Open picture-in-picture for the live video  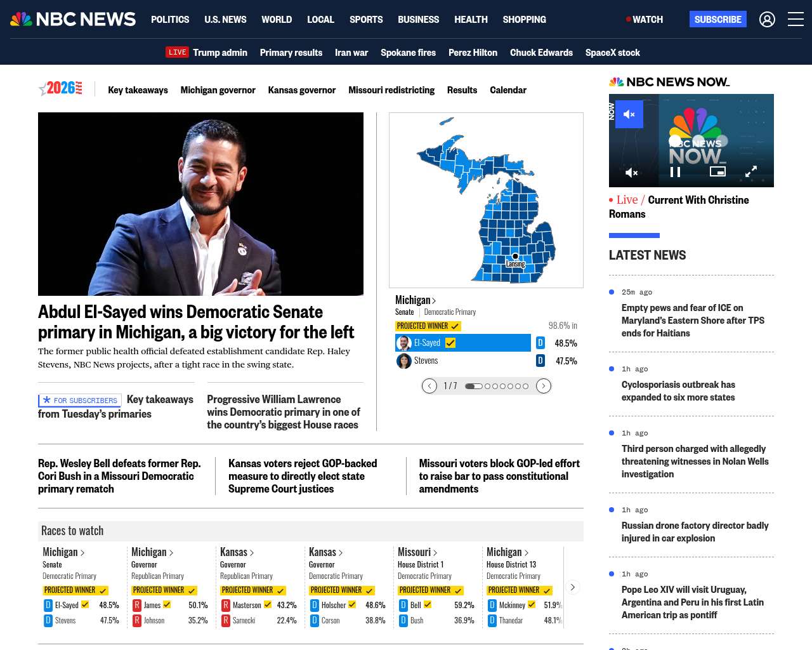pyautogui.click(x=717, y=171)
